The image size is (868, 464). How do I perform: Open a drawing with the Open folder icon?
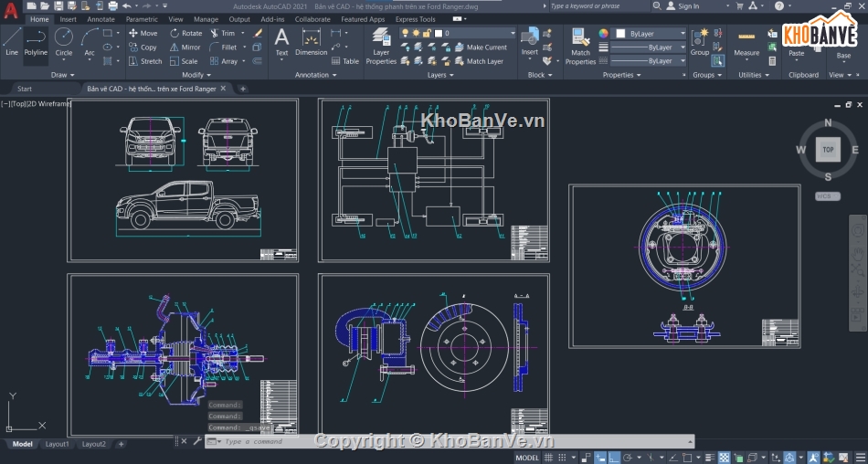coord(45,6)
